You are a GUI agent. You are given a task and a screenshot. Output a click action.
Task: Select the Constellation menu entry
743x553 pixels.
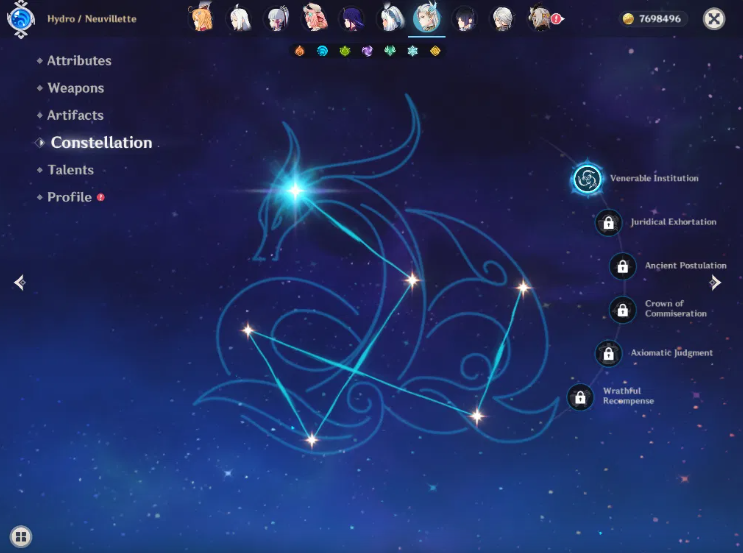coord(101,143)
